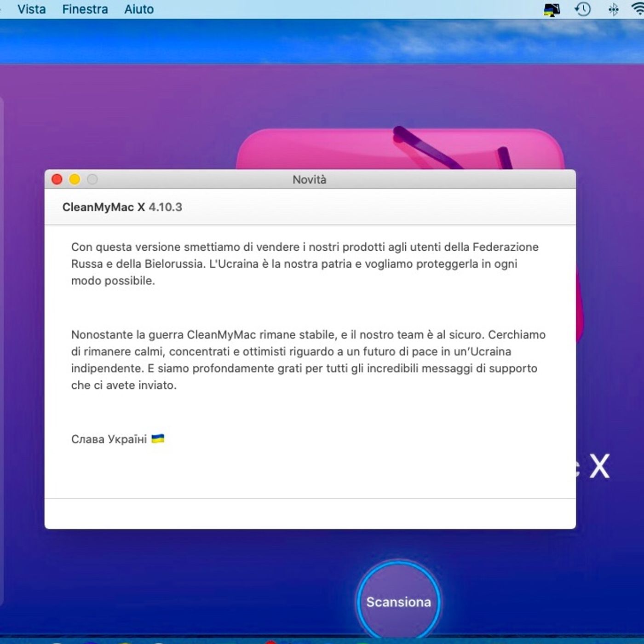This screenshot has width=644, height=644.
Task: Open the Time Machine status icon
Action: pos(583,10)
